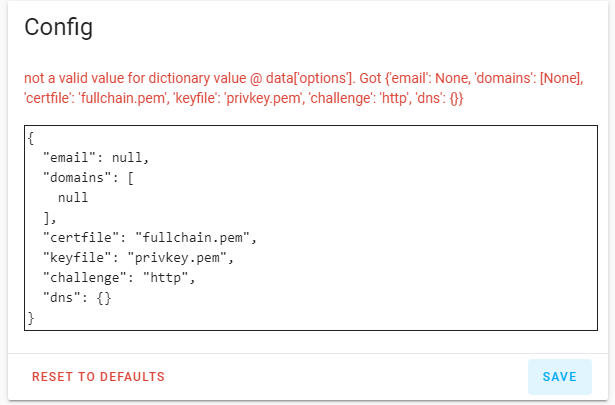The height and width of the screenshot is (405, 615).
Task: Click the closing bracket of domains array
Action: click(47, 218)
